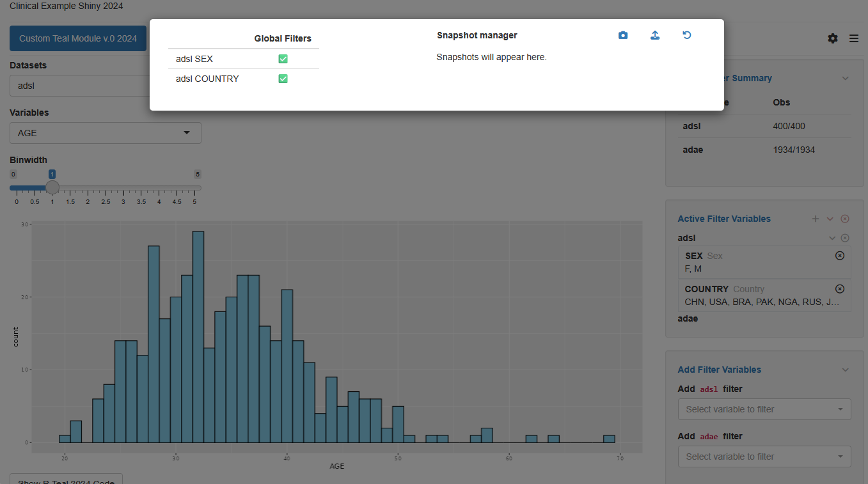Click the Binwidth slider handle

52,187
